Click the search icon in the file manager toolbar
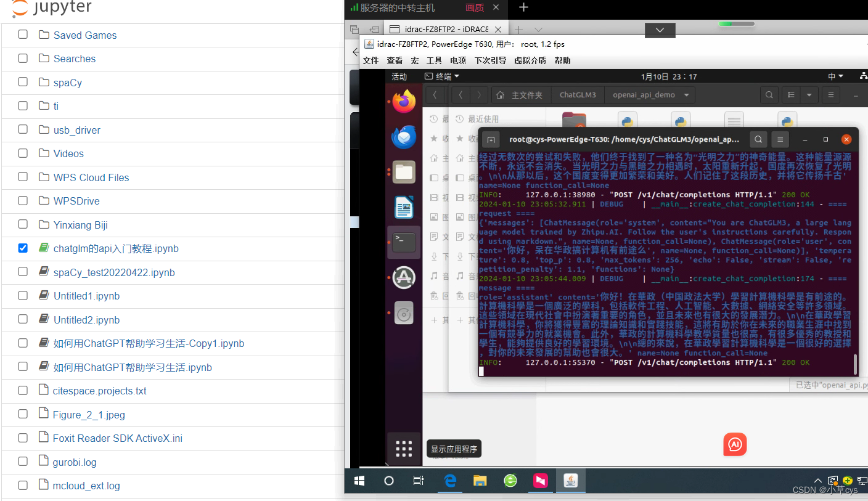Image resolution: width=868 pixels, height=501 pixels. 769,95
